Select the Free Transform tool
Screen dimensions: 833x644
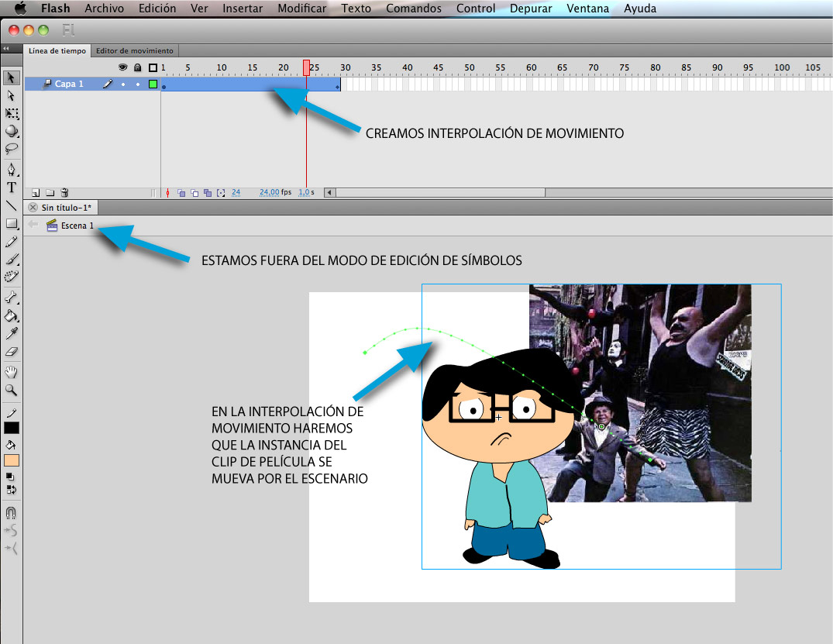(11, 113)
